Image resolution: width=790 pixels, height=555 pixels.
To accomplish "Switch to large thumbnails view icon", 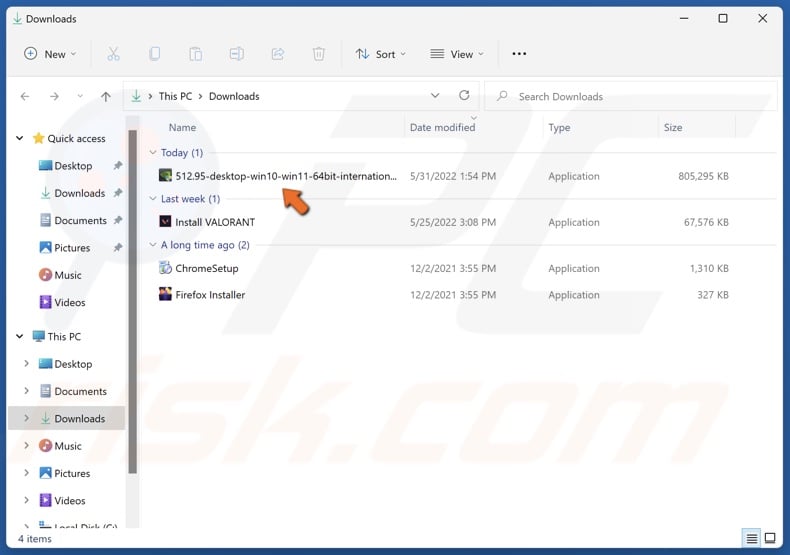I will [770, 538].
